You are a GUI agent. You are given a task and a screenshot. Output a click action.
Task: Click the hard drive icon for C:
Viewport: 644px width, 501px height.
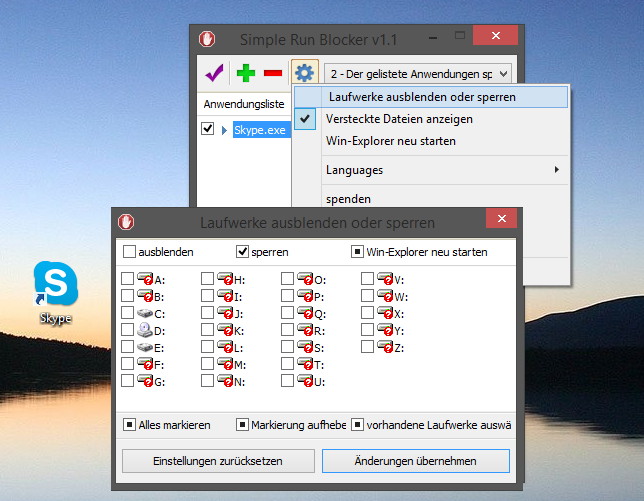[145, 313]
